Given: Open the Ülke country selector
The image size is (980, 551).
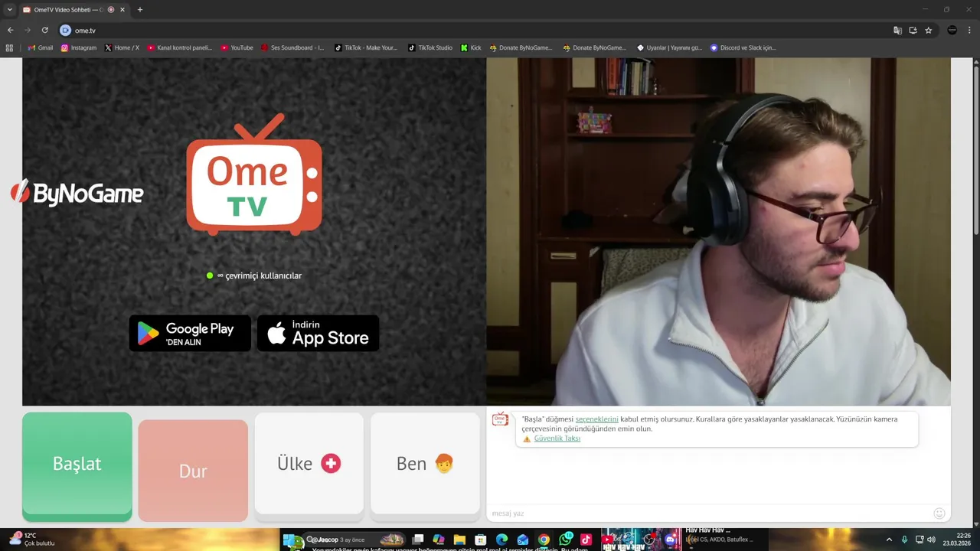Looking at the screenshot, I should click(x=309, y=464).
